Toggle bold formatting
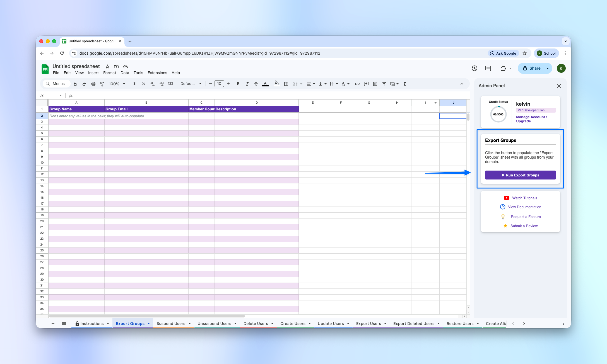The image size is (607, 364). 238,84
